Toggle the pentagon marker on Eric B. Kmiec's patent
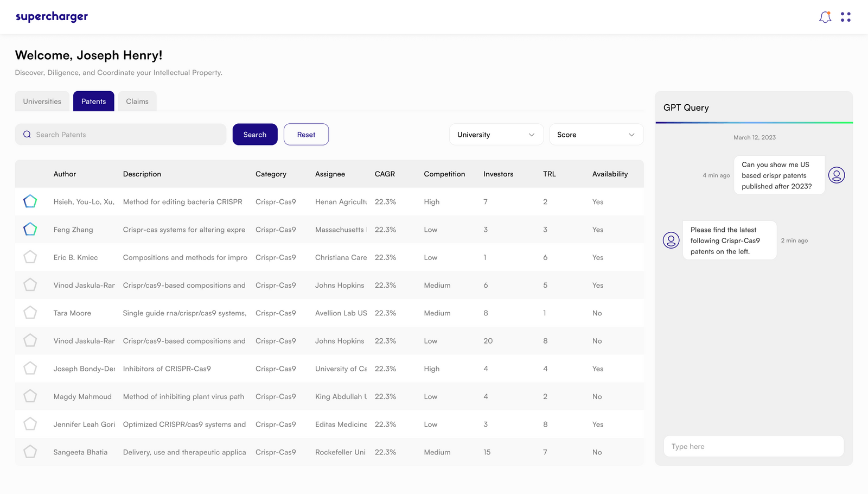This screenshot has width=868, height=494. (30, 257)
